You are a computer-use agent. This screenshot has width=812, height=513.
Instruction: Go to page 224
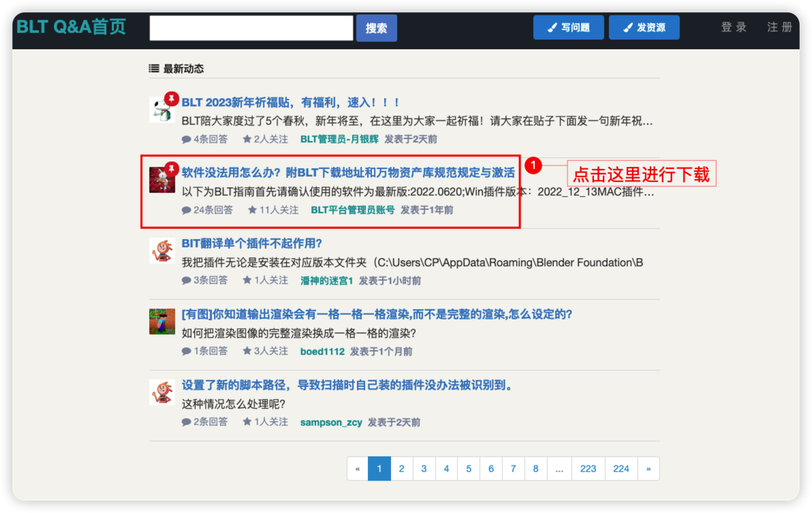pyautogui.click(x=621, y=469)
